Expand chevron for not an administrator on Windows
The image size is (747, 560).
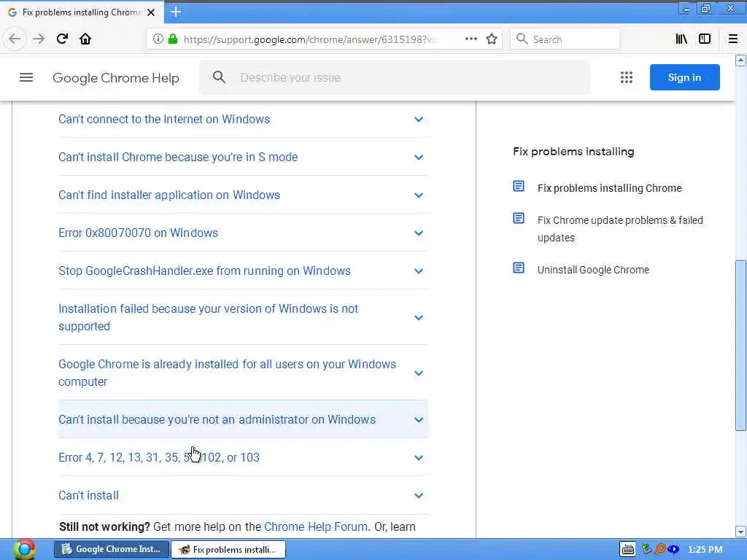point(418,419)
